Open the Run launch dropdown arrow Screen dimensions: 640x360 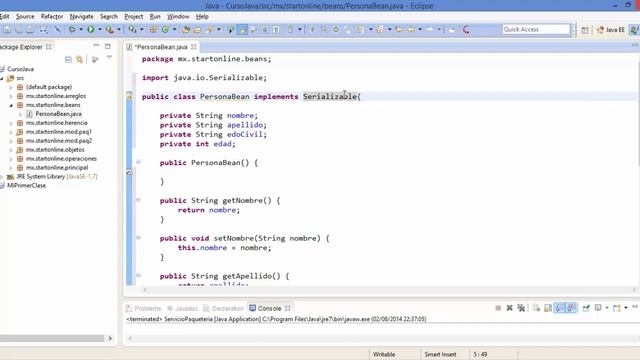pos(100,29)
